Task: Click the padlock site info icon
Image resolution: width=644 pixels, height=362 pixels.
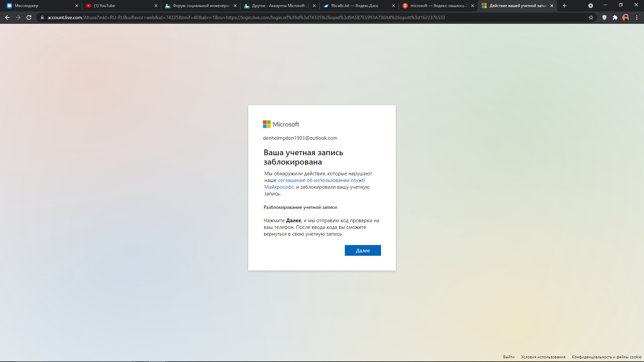Action: click(x=42, y=17)
